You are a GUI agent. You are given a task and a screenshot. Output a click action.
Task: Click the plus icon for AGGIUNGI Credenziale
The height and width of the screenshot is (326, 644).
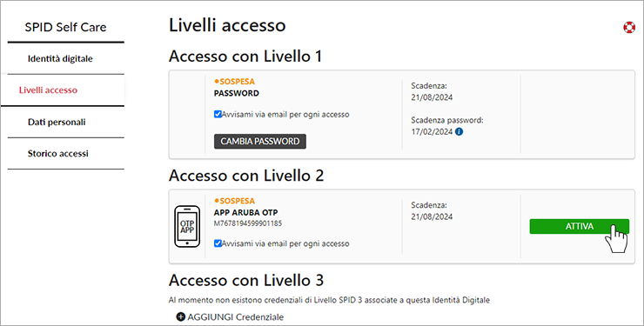click(x=181, y=317)
